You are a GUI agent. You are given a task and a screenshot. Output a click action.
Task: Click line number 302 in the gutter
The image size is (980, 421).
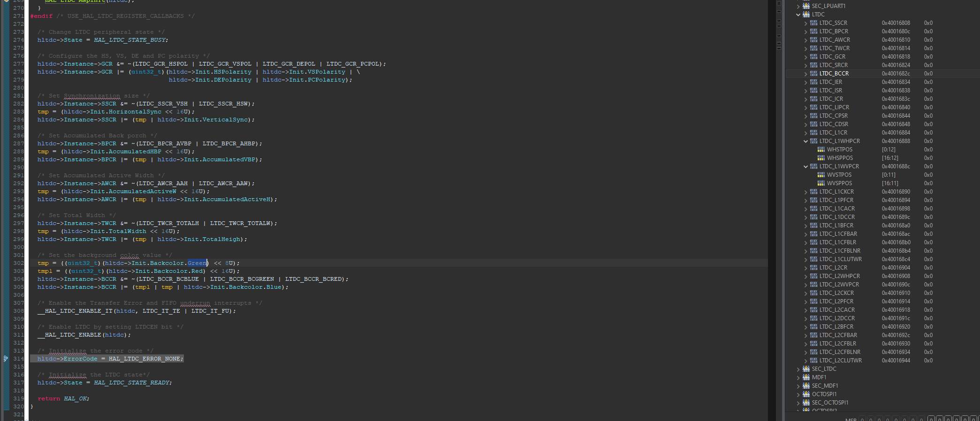click(x=19, y=263)
